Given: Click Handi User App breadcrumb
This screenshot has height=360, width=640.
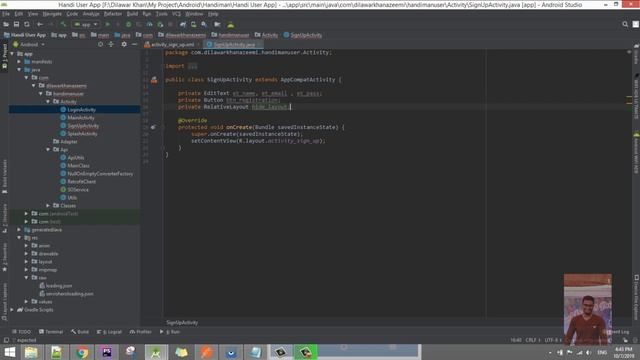Looking at the screenshot, I should coord(25,35).
